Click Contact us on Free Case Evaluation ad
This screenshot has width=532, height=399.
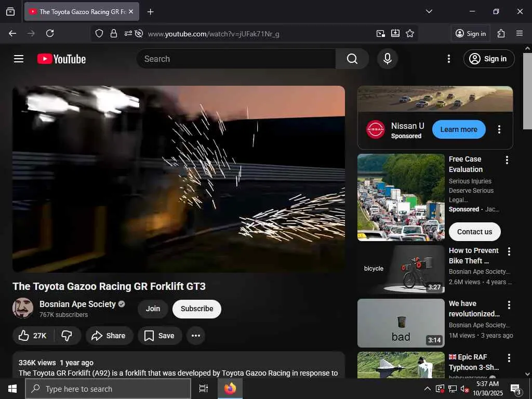(x=474, y=232)
